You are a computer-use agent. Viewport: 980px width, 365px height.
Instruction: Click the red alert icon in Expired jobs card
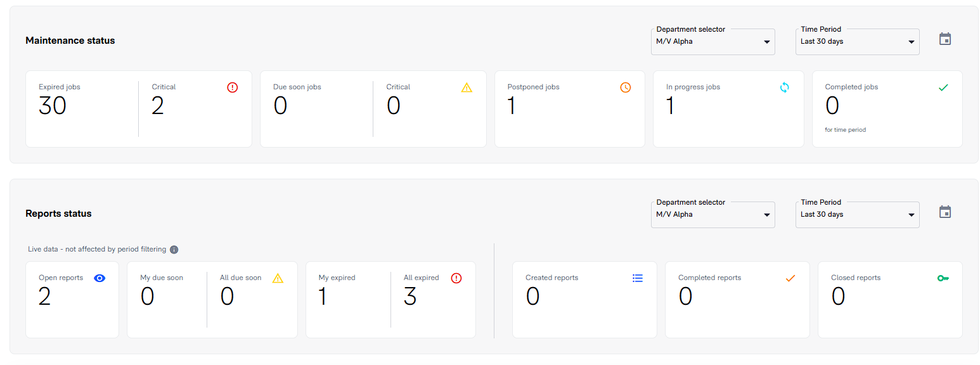coord(232,87)
